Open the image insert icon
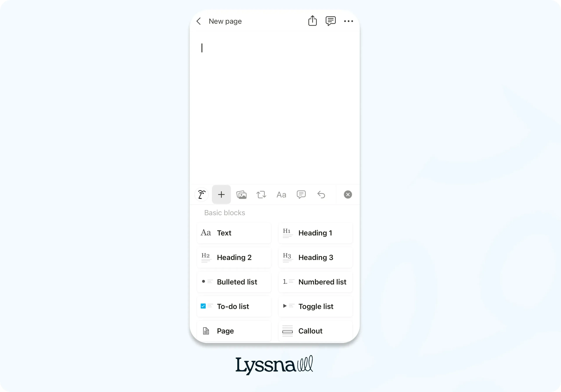 tap(241, 195)
